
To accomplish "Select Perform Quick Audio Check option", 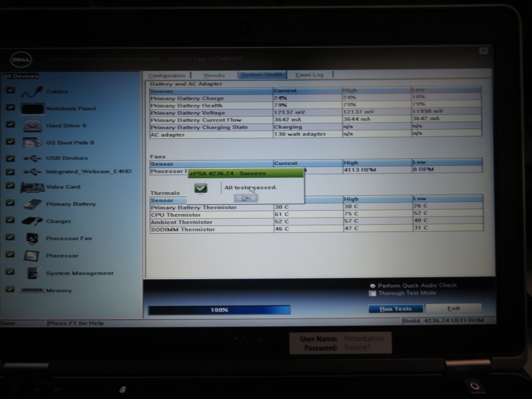I will [373, 286].
